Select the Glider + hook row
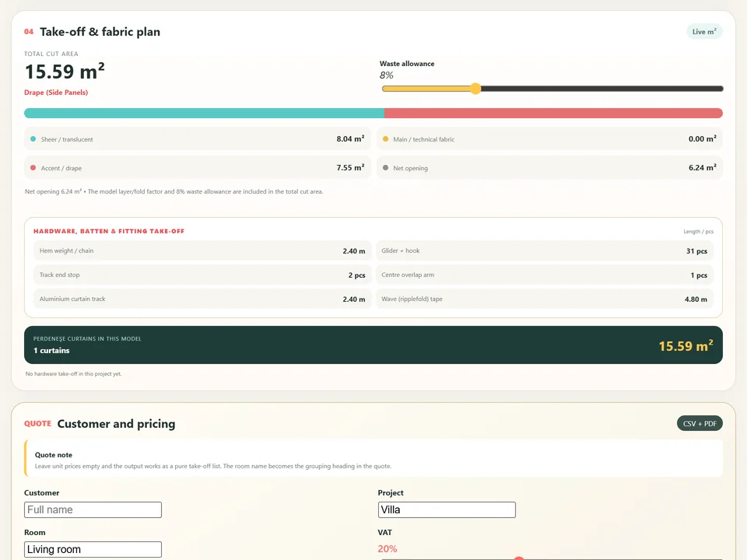747x560 pixels. [545, 250]
